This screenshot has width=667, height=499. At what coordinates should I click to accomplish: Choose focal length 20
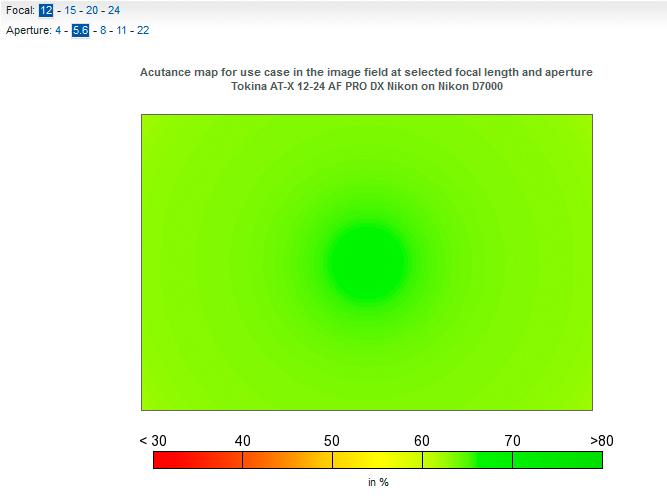point(92,10)
